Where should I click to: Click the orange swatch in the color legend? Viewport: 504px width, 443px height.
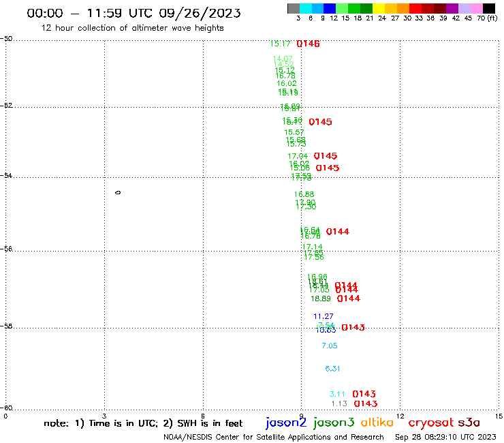tap(403, 8)
